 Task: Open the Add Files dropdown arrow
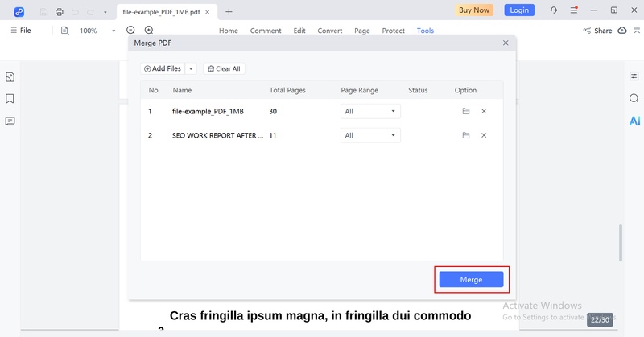[x=191, y=69]
